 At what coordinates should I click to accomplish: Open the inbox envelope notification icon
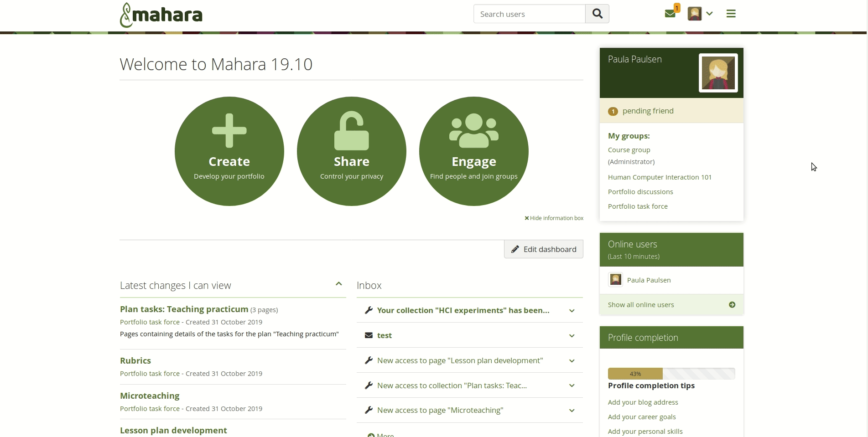click(x=670, y=14)
